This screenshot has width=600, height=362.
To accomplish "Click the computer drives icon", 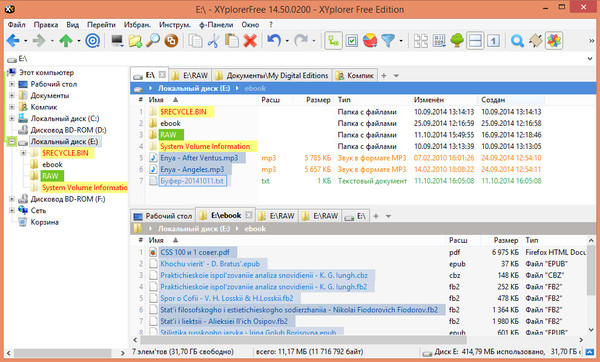I will tap(117, 41).
